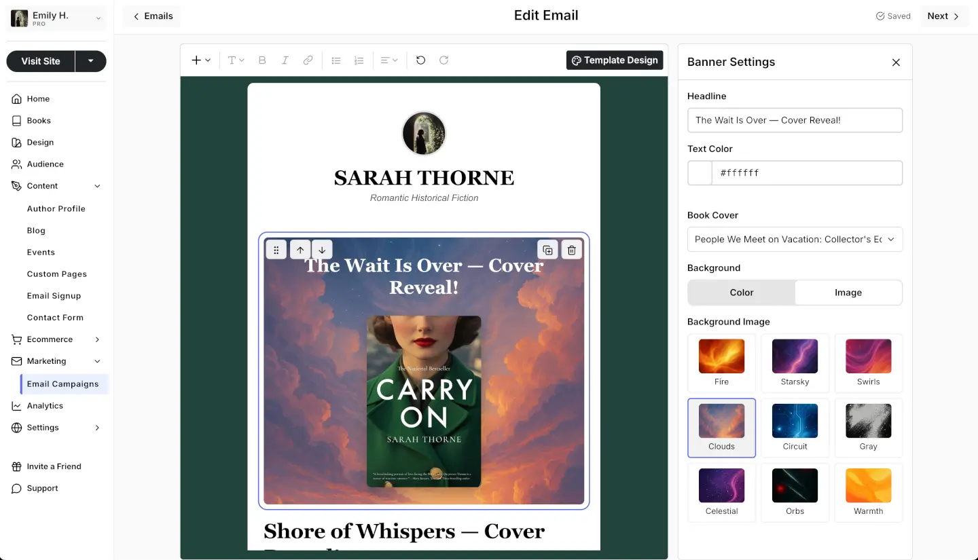Image resolution: width=978 pixels, height=560 pixels.
Task: Select the Warmth background image
Action: click(868, 492)
